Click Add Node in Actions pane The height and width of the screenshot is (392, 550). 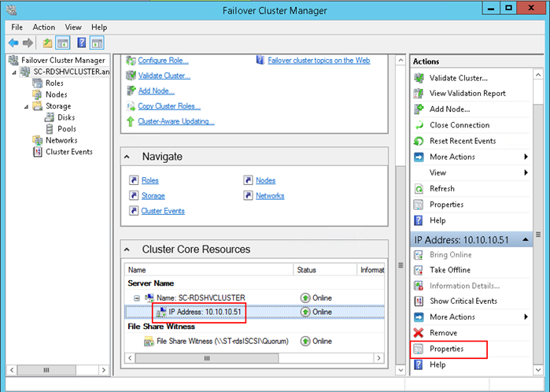[450, 109]
